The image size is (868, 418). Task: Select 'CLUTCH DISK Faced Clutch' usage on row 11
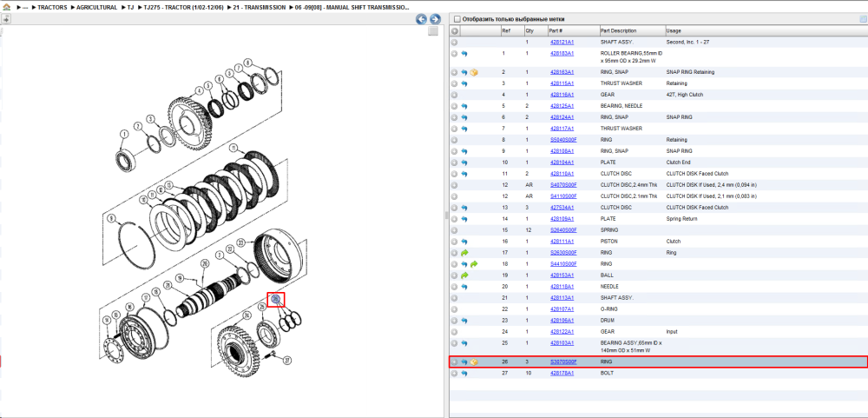[x=697, y=174]
